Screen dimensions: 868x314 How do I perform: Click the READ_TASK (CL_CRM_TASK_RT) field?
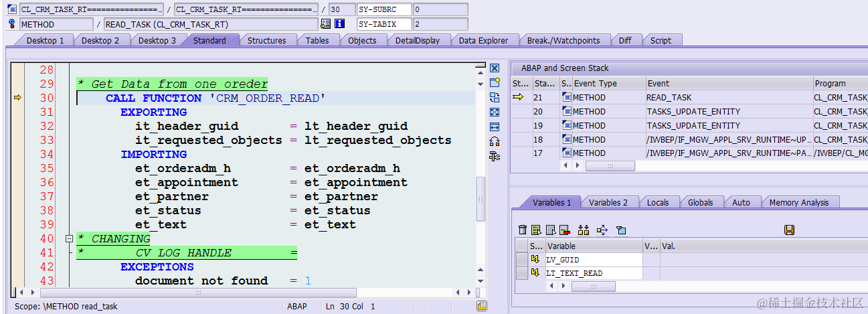click(x=211, y=24)
